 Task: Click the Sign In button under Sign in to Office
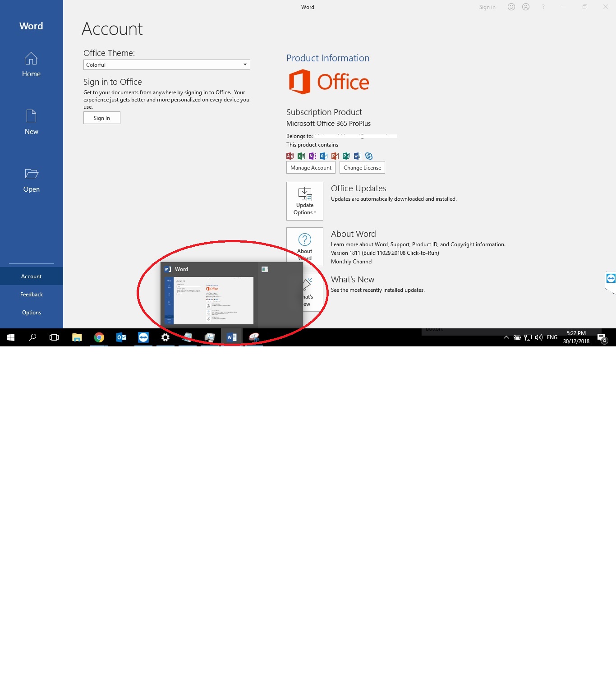101,118
